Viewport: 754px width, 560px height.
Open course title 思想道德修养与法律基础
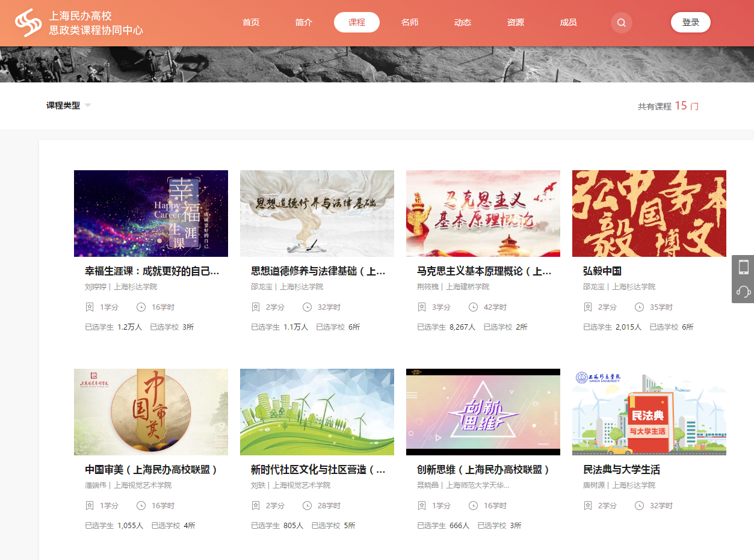point(318,271)
